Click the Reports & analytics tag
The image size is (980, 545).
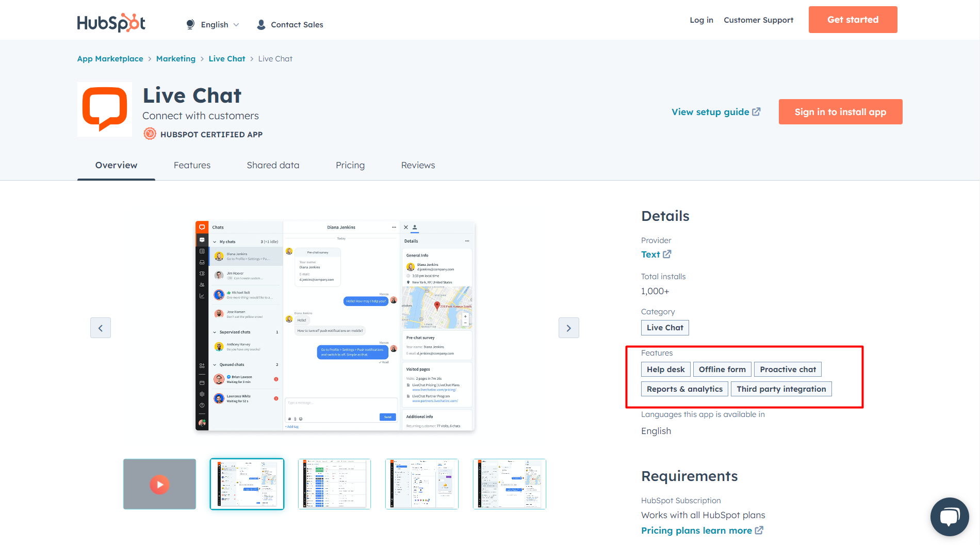(684, 389)
